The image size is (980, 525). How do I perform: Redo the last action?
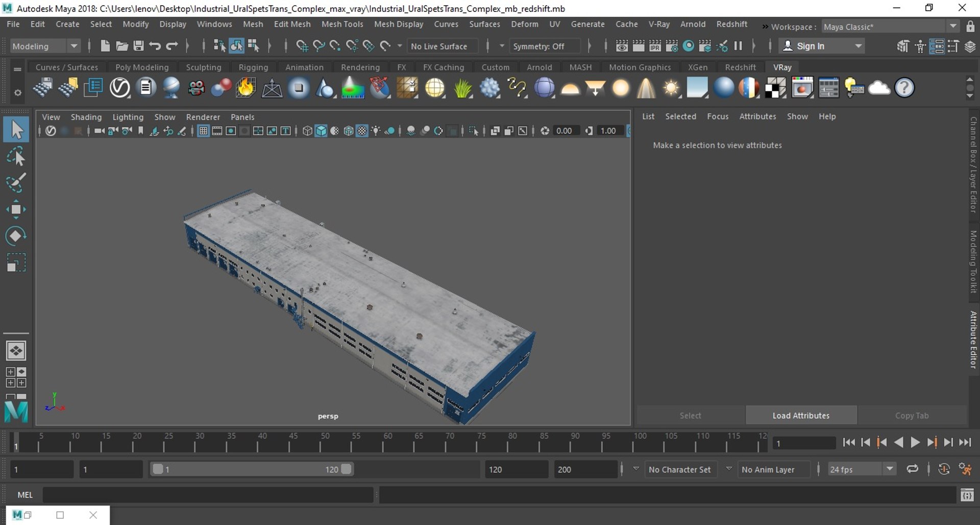click(x=172, y=46)
